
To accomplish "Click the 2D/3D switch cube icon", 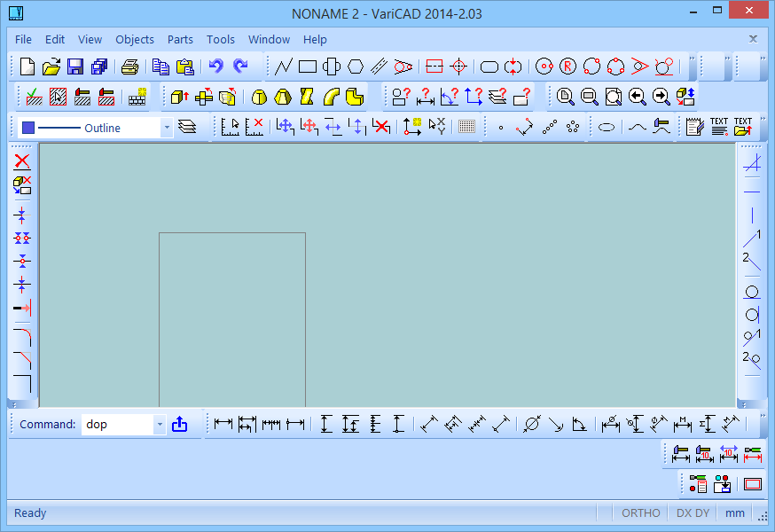I will [685, 97].
